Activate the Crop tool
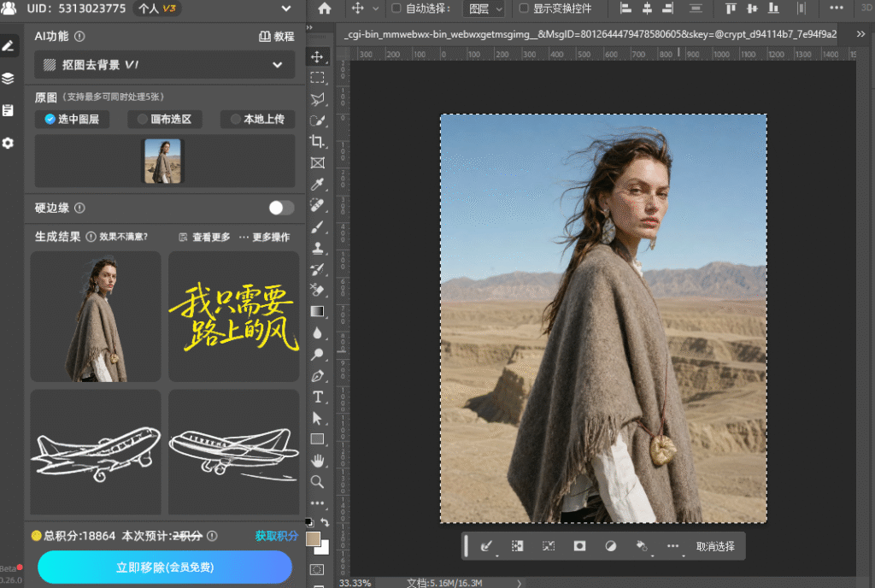This screenshot has width=875, height=588. click(317, 142)
